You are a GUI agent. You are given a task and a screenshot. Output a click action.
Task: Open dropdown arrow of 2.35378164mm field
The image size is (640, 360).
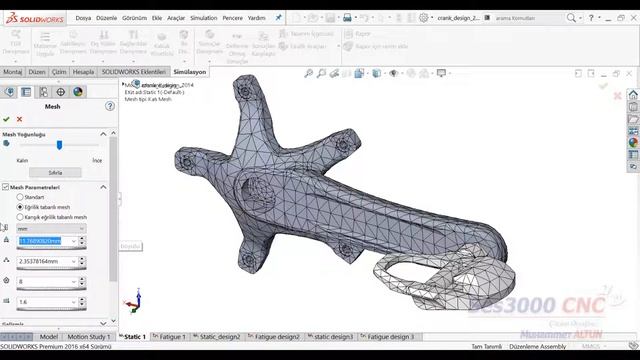(x=73, y=261)
